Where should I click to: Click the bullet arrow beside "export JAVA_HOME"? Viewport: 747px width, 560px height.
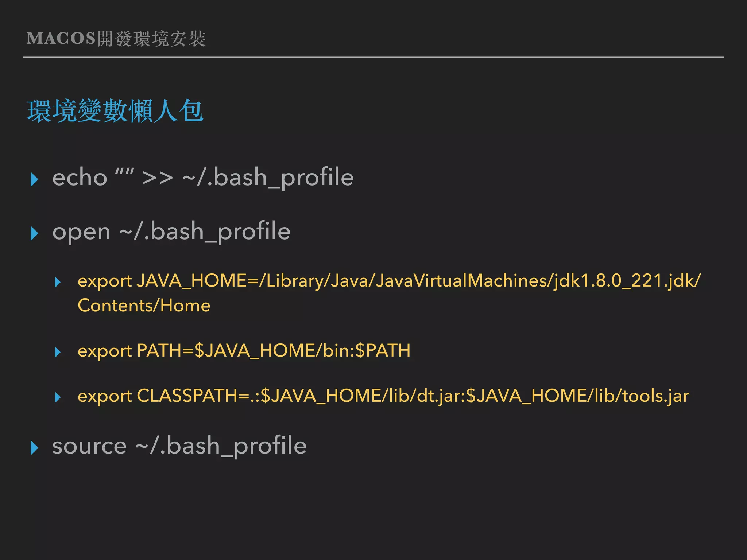click(58, 282)
